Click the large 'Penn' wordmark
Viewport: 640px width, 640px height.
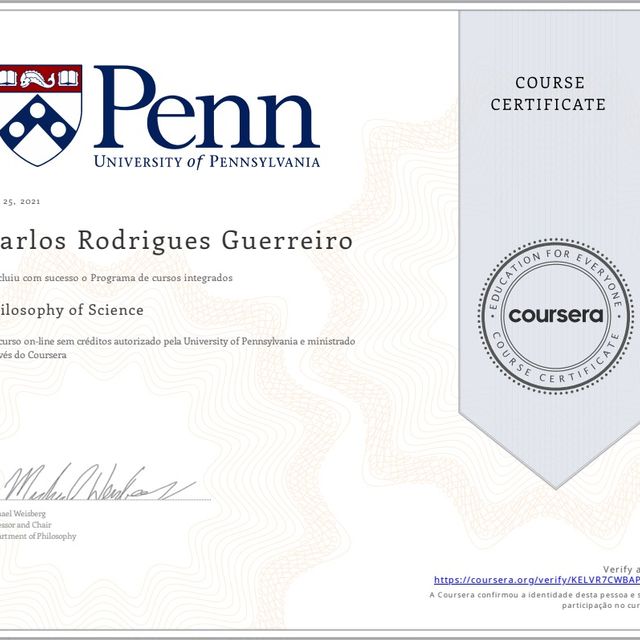(x=207, y=107)
